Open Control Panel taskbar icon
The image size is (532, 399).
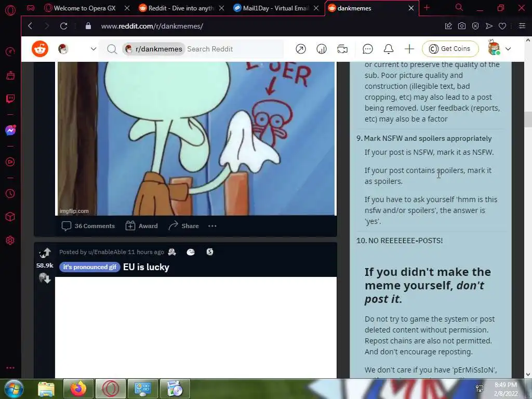coord(142,389)
